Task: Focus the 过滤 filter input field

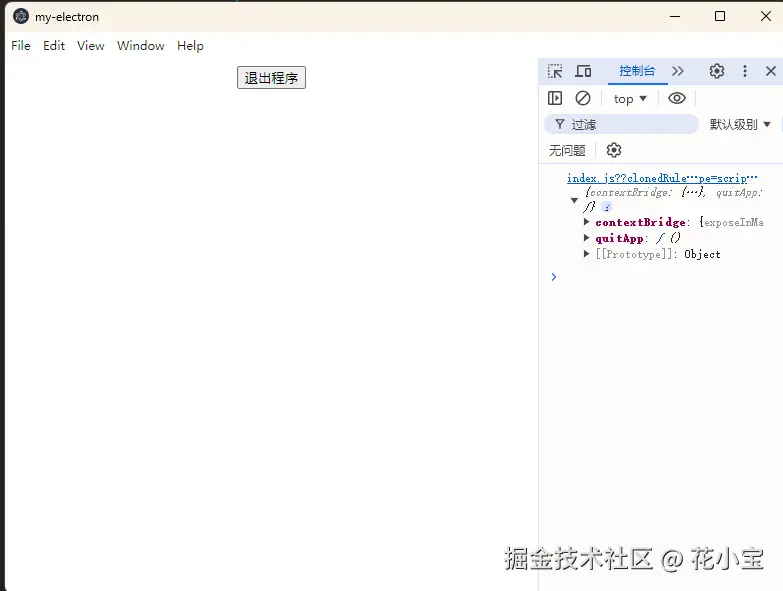Action: coord(621,124)
